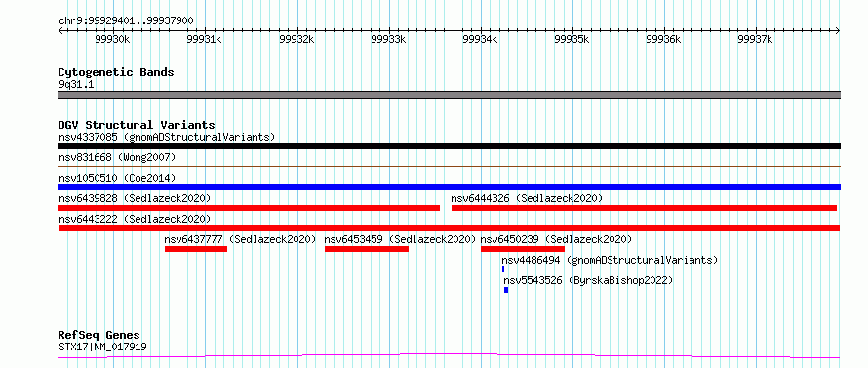
Task: Click the 99933k ruler tick label
Action: pos(388,39)
